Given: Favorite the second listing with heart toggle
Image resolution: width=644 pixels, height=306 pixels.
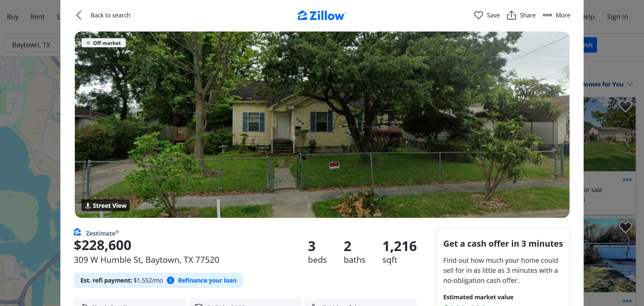Looking at the screenshot, I should (625, 227).
